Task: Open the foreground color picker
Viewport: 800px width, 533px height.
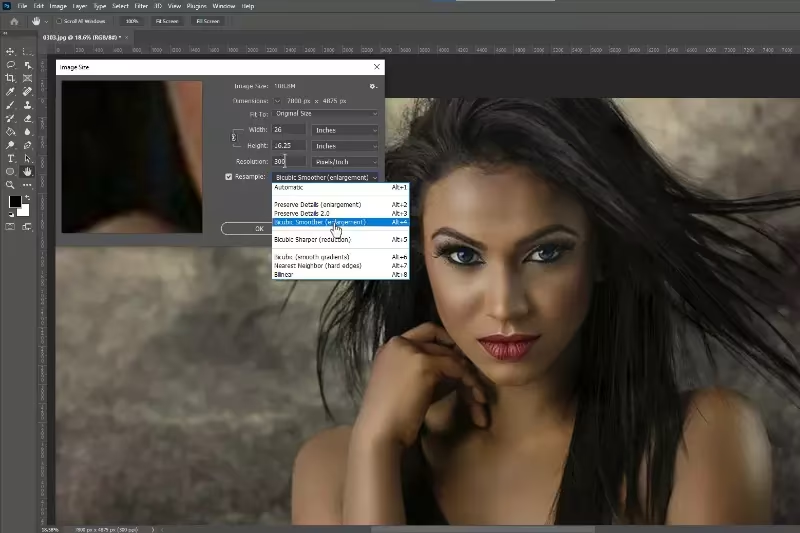Action: [x=15, y=202]
